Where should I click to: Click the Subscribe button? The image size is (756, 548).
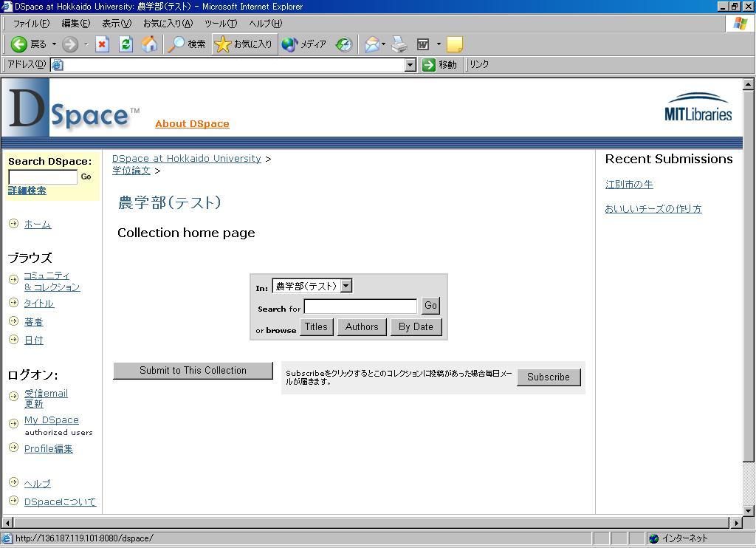coord(549,377)
